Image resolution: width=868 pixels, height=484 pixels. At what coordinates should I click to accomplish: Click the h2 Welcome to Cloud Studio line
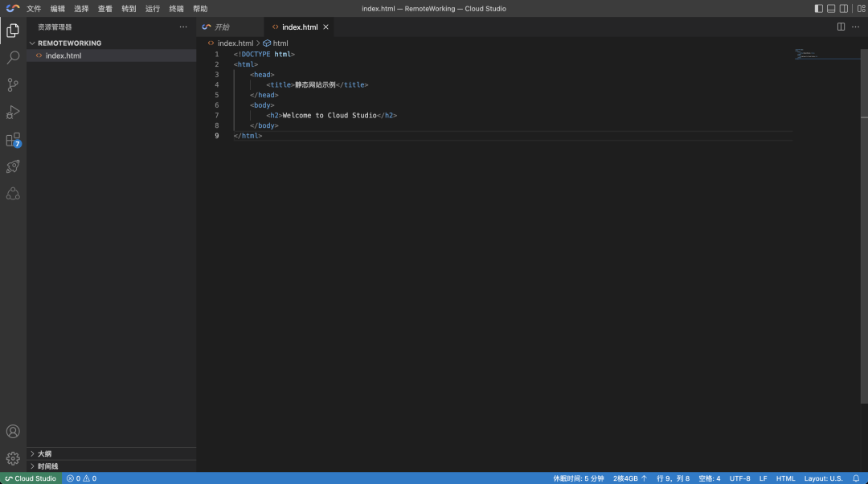click(x=332, y=115)
